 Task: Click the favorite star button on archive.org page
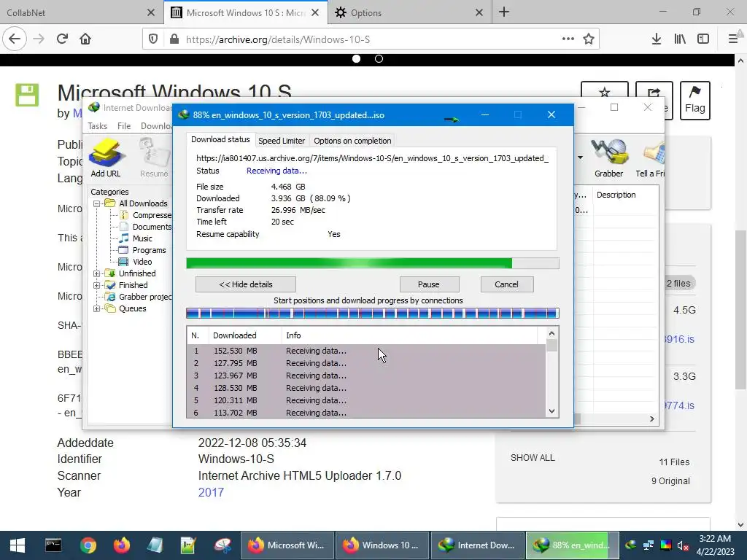coord(605,91)
